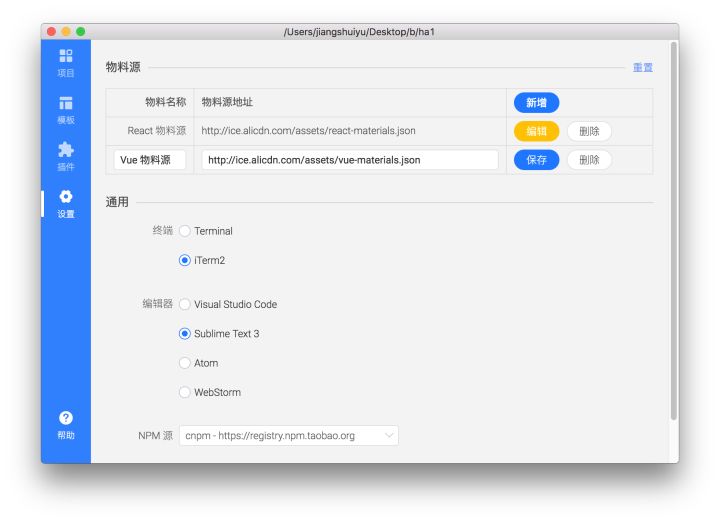Screen dimensions: 720x522
Task: Click the vertical scrollbar of settings page
Action: pos(674,230)
